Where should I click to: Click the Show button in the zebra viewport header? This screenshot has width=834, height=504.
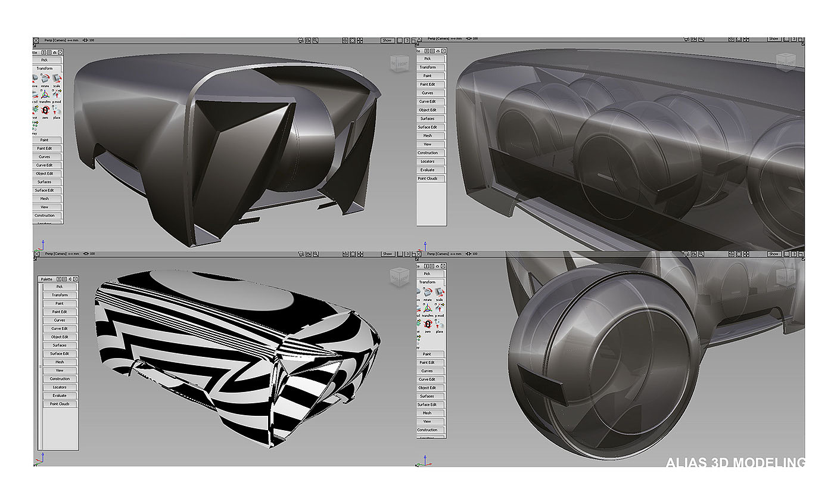point(387,254)
